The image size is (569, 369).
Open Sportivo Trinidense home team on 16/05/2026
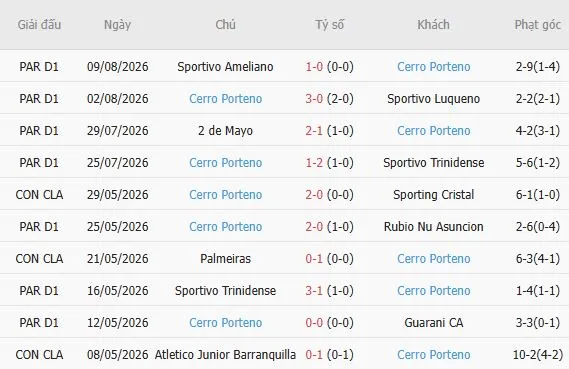pyautogui.click(x=225, y=291)
